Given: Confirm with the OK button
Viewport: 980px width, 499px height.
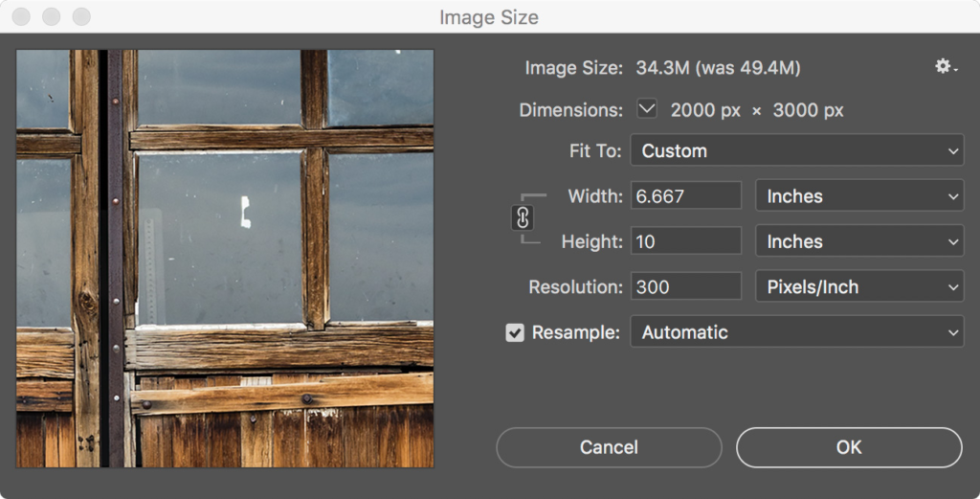Looking at the screenshot, I should coord(848,447).
